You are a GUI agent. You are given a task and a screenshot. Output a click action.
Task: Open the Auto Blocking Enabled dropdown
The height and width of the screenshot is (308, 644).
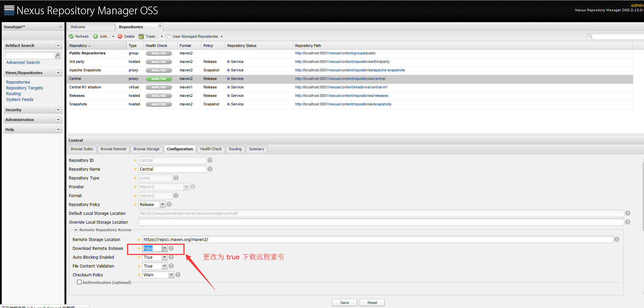164,257
